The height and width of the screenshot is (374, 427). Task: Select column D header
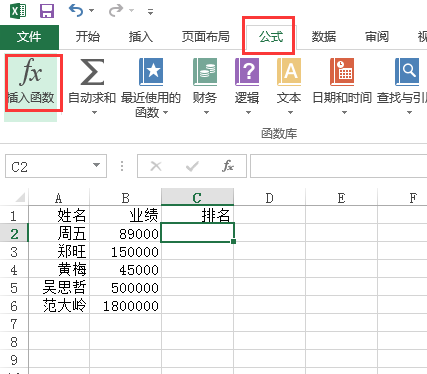coord(269,198)
